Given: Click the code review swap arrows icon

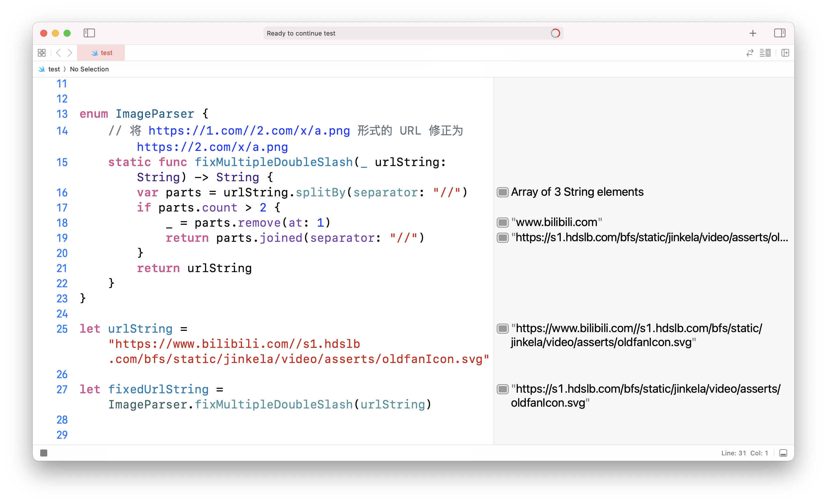Looking at the screenshot, I should (x=750, y=53).
